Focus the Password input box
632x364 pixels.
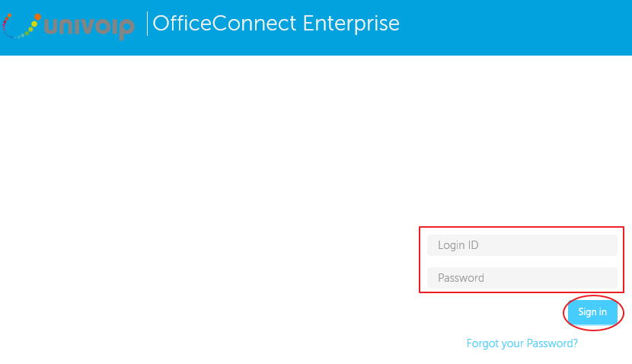pyautogui.click(x=522, y=278)
